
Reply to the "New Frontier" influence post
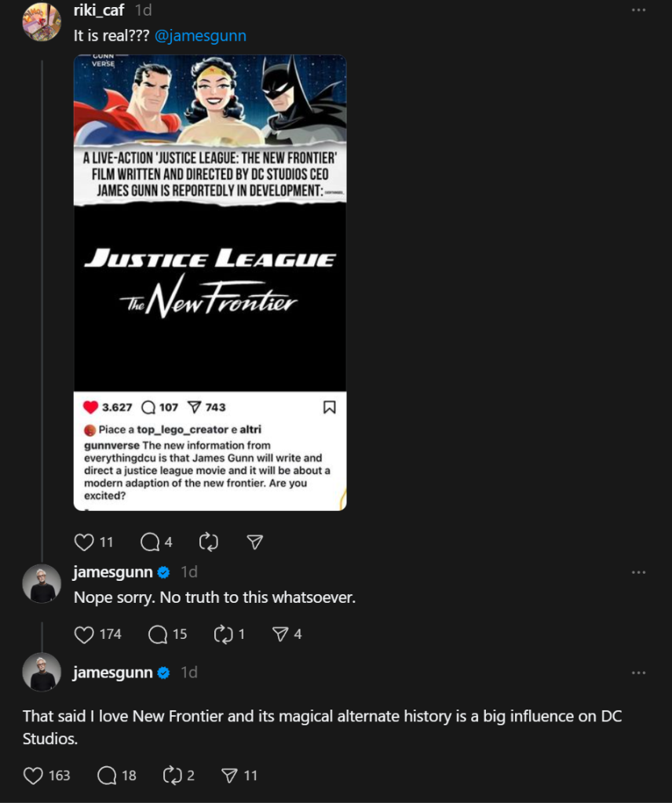[107, 776]
